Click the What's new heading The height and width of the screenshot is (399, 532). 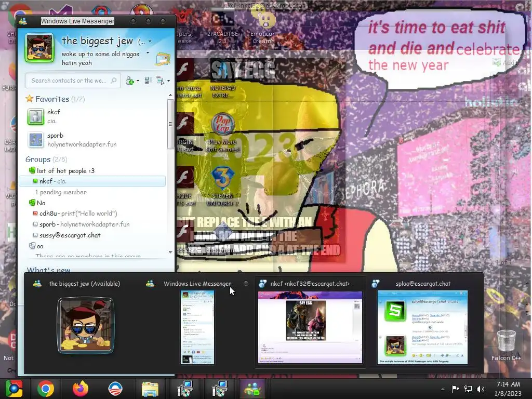(48, 270)
